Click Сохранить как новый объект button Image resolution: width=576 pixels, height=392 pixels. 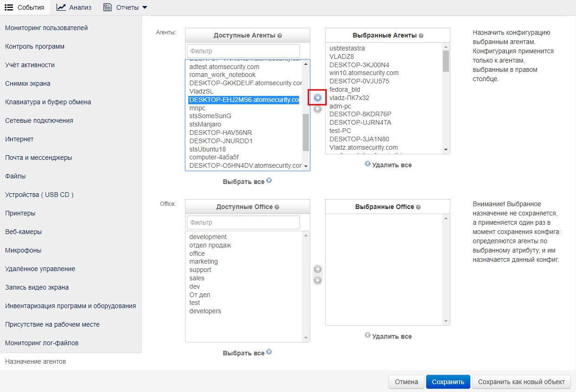pyautogui.click(x=521, y=382)
